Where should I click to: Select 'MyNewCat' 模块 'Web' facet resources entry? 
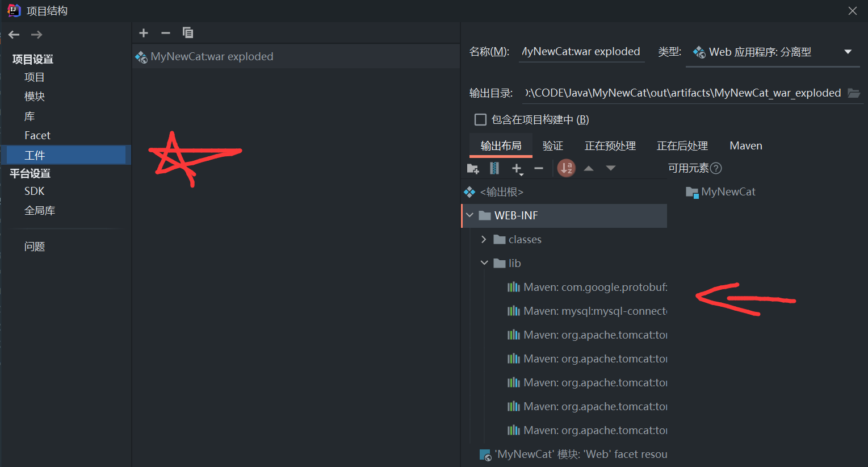573,455
